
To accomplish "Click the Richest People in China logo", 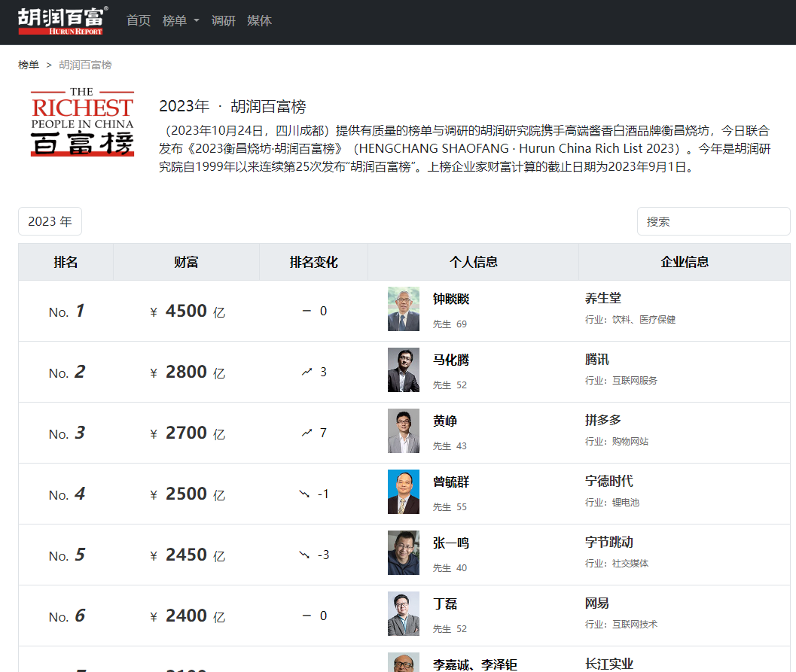I will [x=82, y=122].
